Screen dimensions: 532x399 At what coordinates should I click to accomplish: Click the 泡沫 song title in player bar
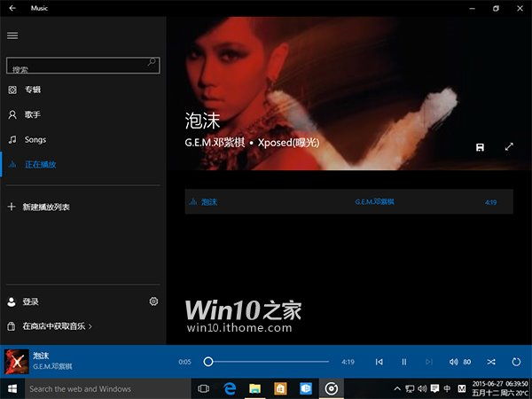point(41,356)
